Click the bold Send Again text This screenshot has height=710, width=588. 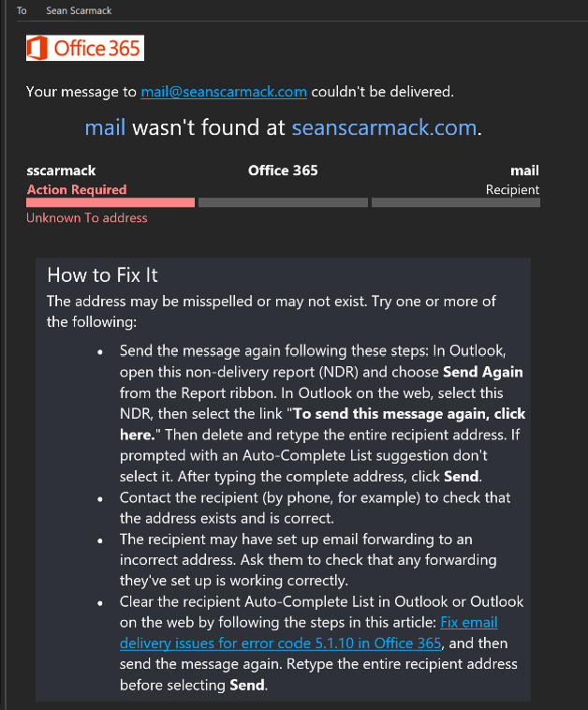(x=482, y=372)
